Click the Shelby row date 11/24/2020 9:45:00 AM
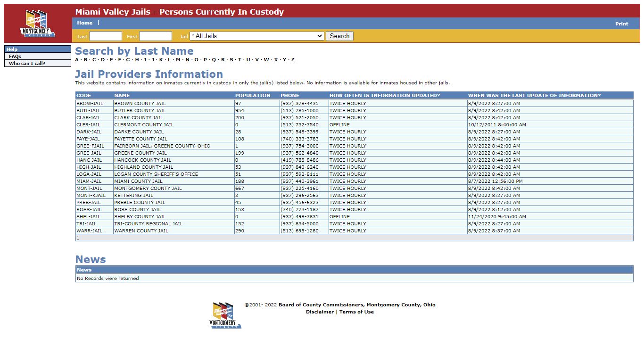Viewport: 644px width, 362px height. [x=497, y=216]
